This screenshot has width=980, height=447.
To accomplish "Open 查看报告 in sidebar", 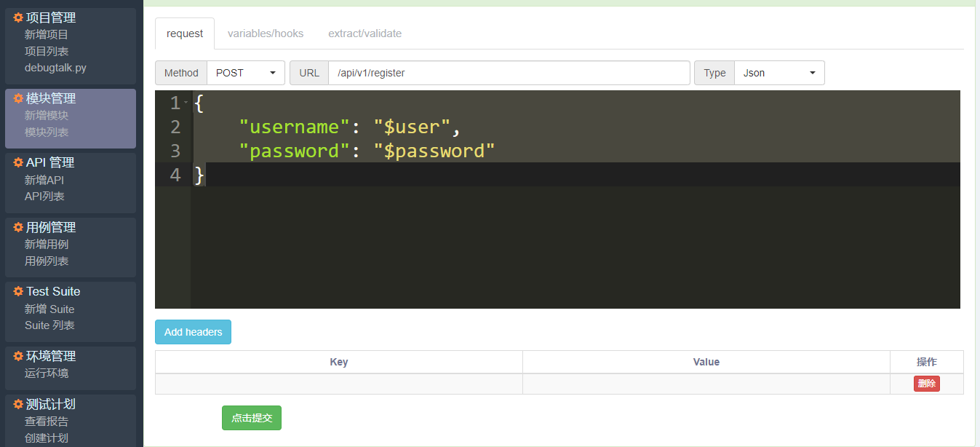I will pyautogui.click(x=47, y=422).
